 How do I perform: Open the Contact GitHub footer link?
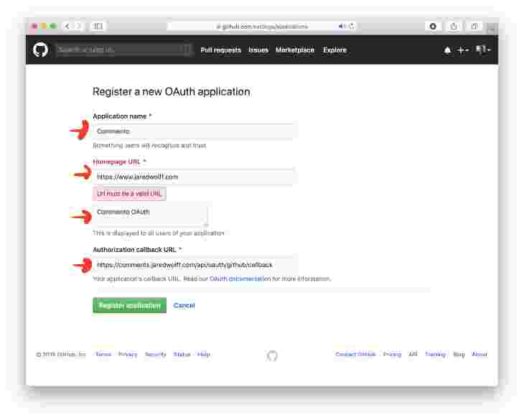(x=355, y=354)
